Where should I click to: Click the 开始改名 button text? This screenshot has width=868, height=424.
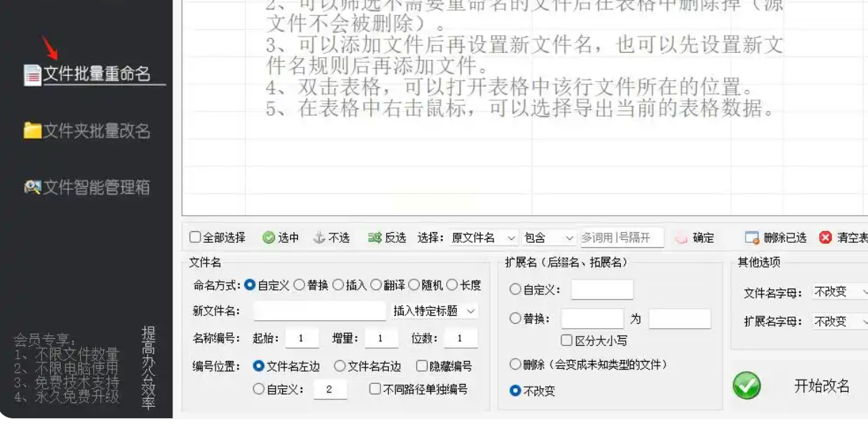822,386
